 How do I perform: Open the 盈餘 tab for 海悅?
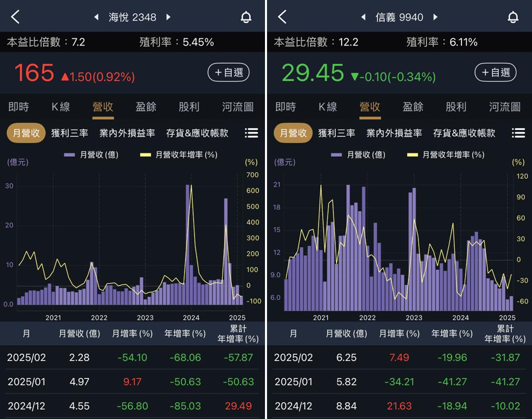(146, 107)
